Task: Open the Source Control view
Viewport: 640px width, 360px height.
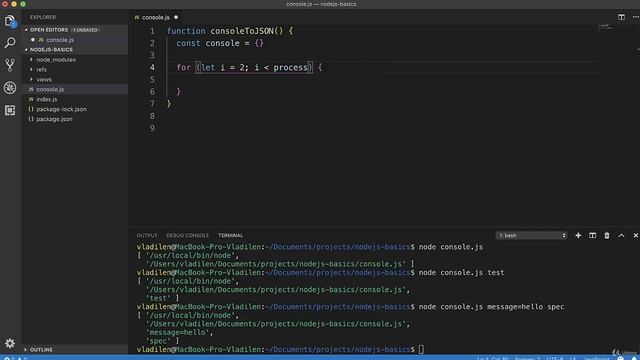Action: coord(10,65)
